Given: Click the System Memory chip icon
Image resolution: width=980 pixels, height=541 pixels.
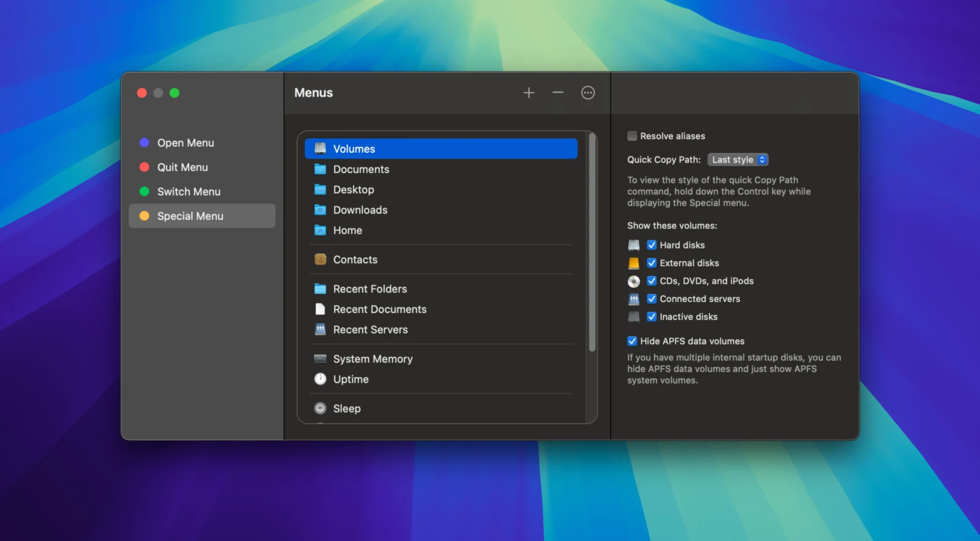Looking at the screenshot, I should [x=320, y=359].
